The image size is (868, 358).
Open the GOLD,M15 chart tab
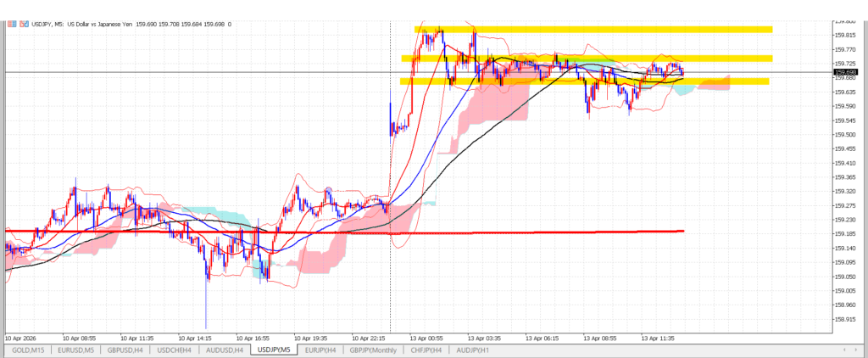pyautogui.click(x=27, y=349)
